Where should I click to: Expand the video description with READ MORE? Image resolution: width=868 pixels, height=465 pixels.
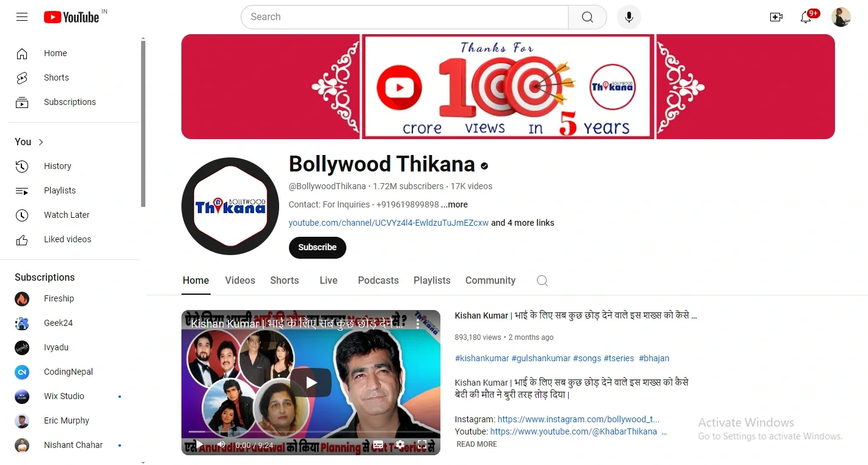pos(476,444)
